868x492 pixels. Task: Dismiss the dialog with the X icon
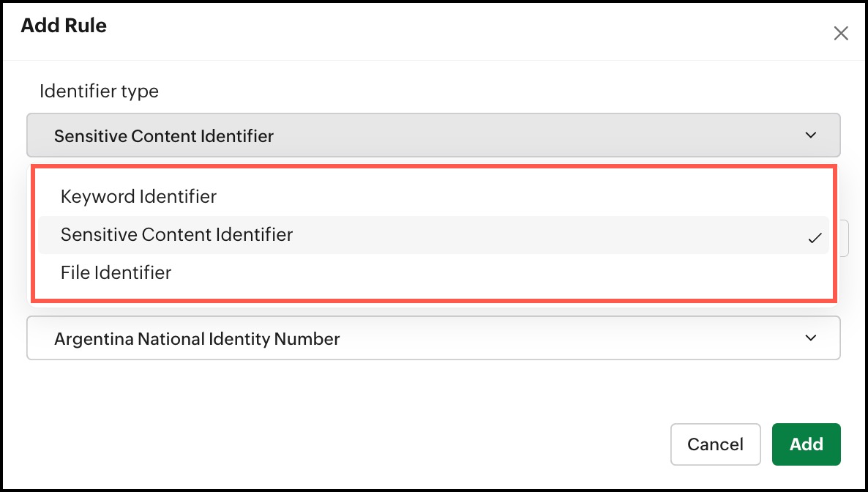point(841,33)
